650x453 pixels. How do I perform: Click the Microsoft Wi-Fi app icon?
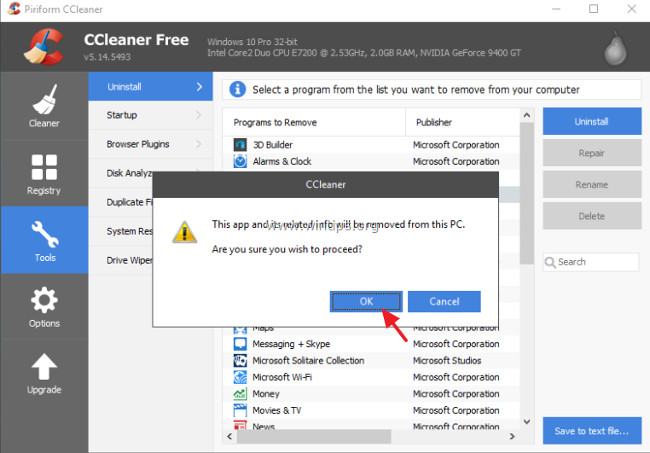pyautogui.click(x=240, y=377)
